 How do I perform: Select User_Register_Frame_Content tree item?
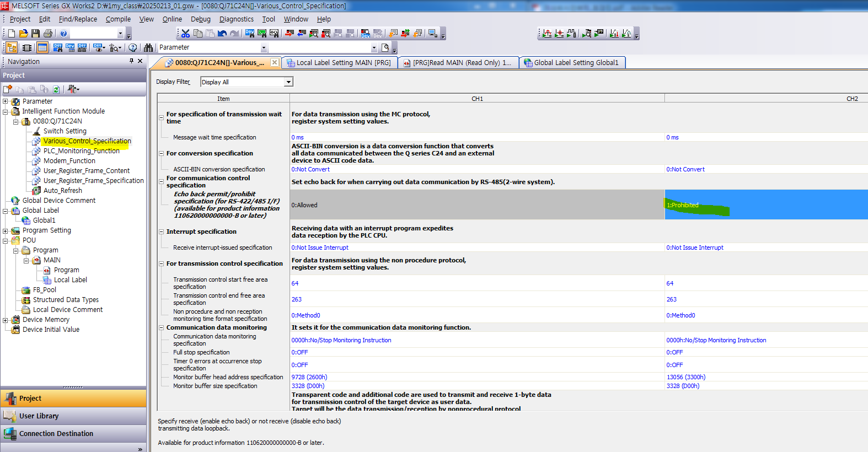[x=86, y=171]
